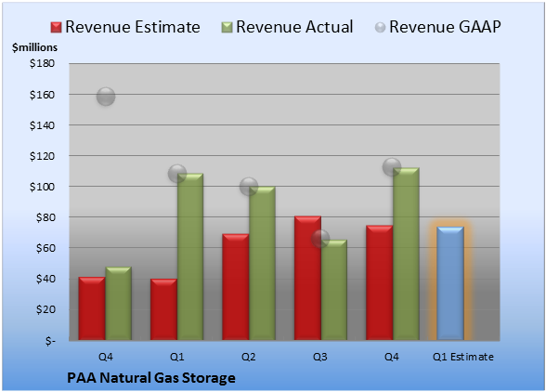The width and height of the screenshot is (546, 392).
Task: Click the '$millions' axis unit label
Action: click(34, 47)
